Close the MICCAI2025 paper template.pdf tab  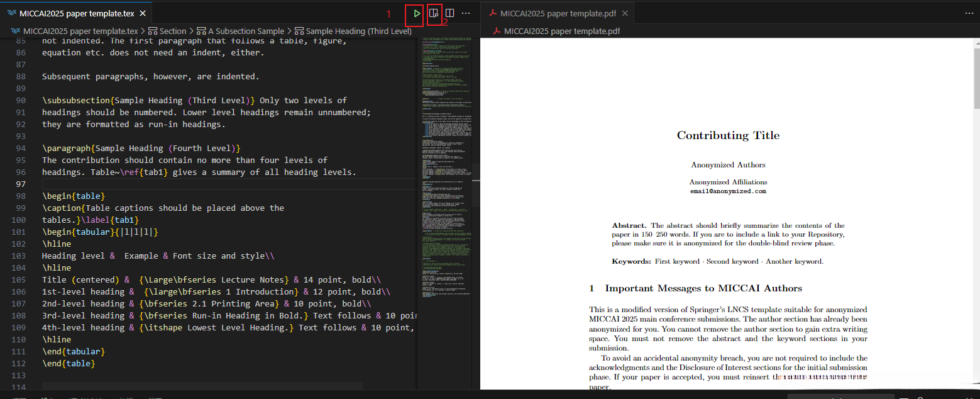tap(626, 13)
